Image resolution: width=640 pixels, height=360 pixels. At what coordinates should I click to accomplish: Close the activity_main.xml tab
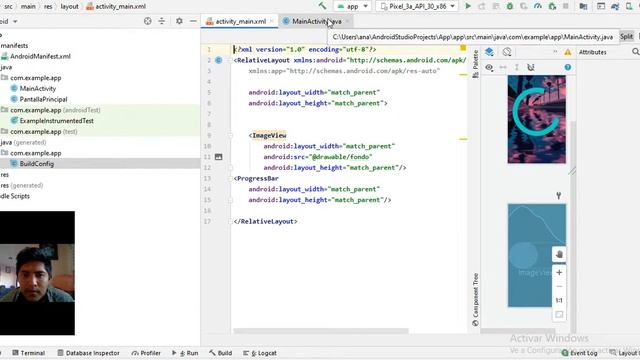[x=271, y=21]
